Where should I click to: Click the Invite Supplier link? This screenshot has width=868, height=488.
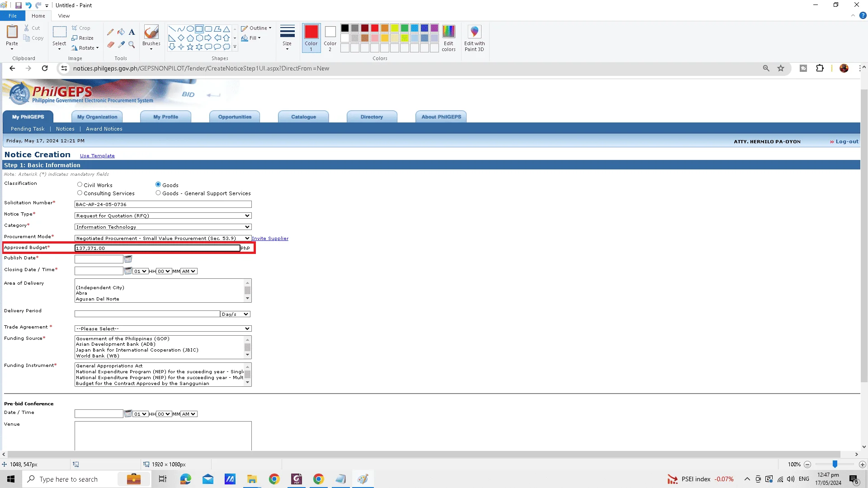coord(270,239)
